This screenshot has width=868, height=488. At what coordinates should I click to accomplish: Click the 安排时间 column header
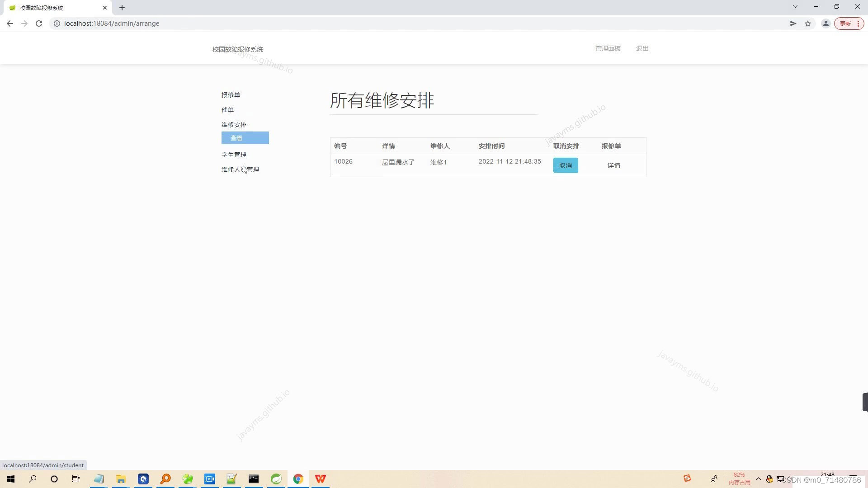[x=491, y=146]
